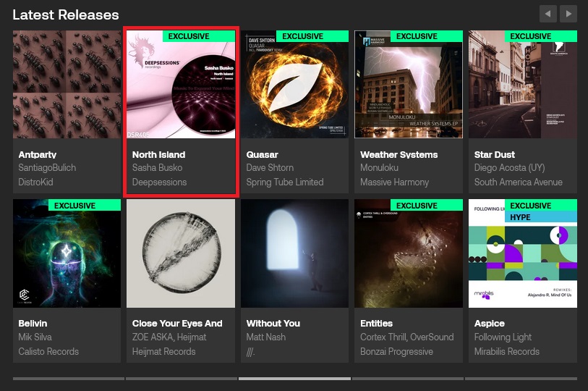Click the Without You release title
588x391 pixels.
[x=273, y=324]
